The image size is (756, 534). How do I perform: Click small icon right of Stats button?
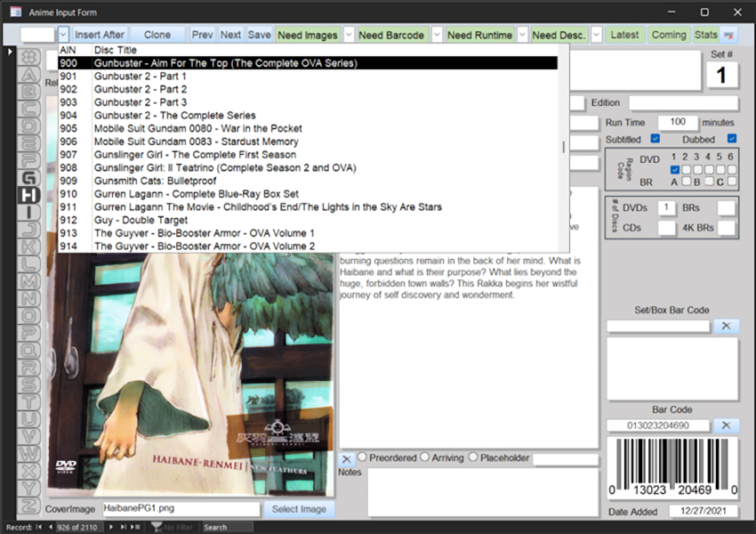pos(728,36)
